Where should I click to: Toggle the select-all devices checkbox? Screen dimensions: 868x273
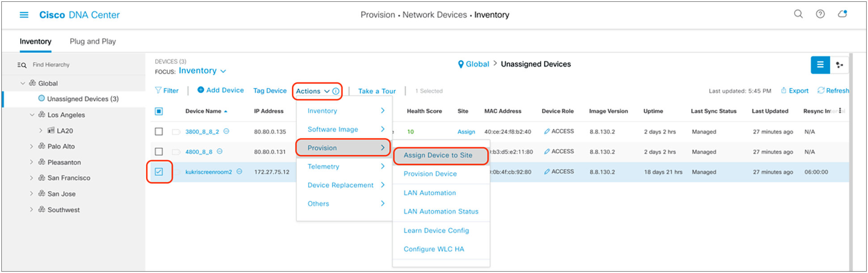click(159, 111)
